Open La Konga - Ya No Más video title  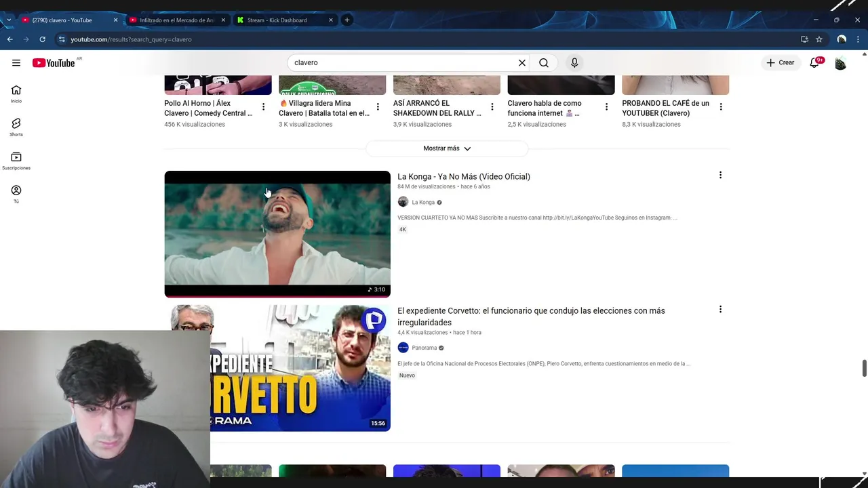coord(464,177)
